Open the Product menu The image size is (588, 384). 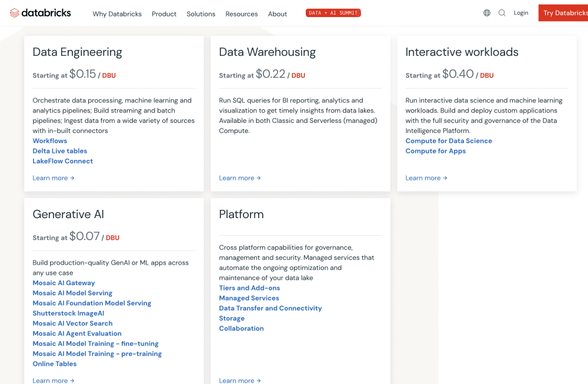164,14
